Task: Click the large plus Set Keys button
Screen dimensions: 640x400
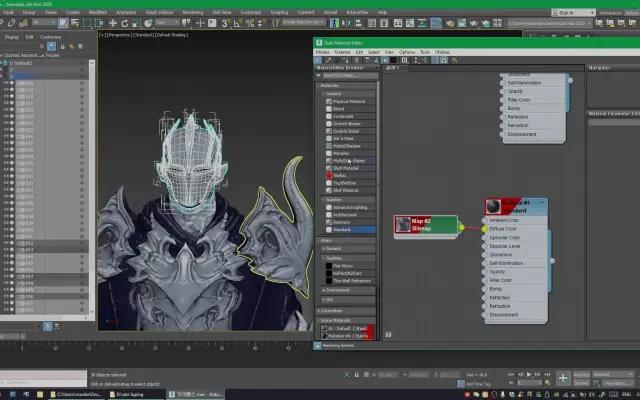Action: coord(563,378)
